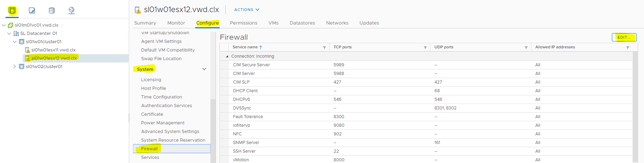Open System Resource Reservation settings
Screen dimensions: 644x163
click(x=173, y=140)
